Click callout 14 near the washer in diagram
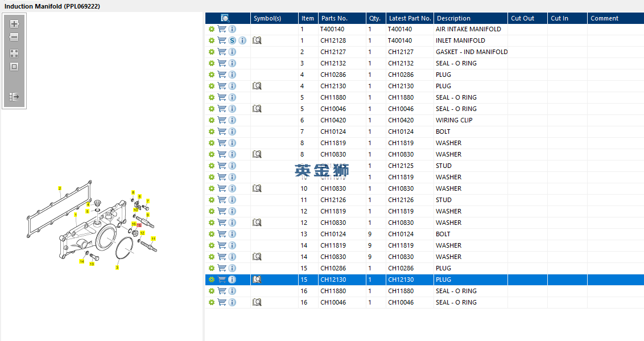The image size is (644, 341). [x=82, y=261]
